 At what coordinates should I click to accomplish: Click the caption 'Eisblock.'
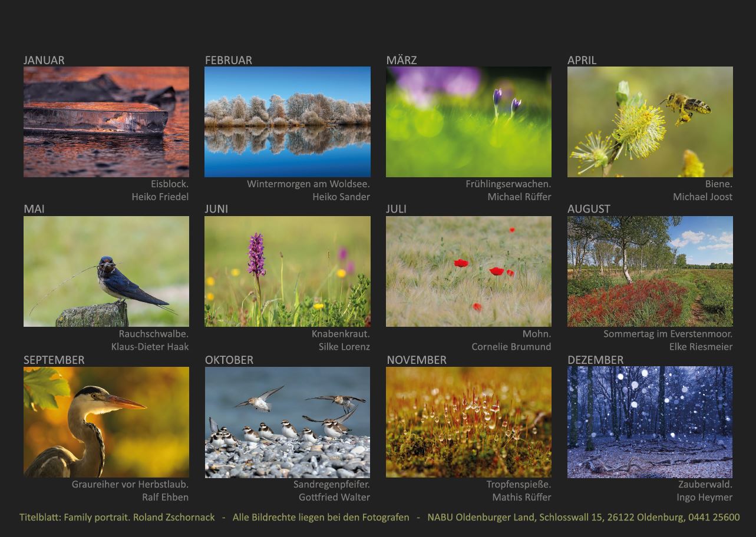click(x=170, y=184)
